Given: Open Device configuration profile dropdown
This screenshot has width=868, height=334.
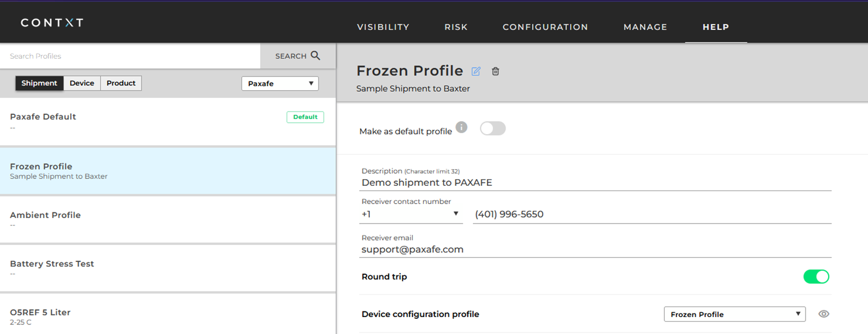Looking at the screenshot, I should click(735, 314).
